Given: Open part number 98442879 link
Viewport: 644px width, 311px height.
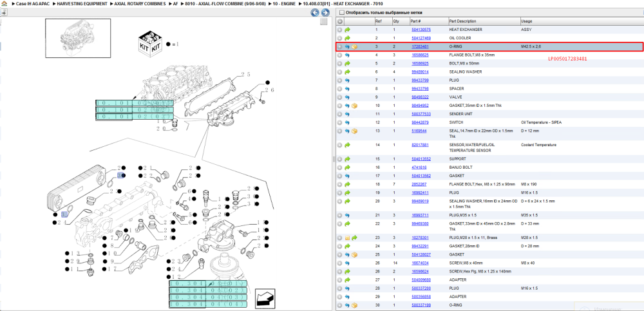Looking at the screenshot, I should [420, 122].
